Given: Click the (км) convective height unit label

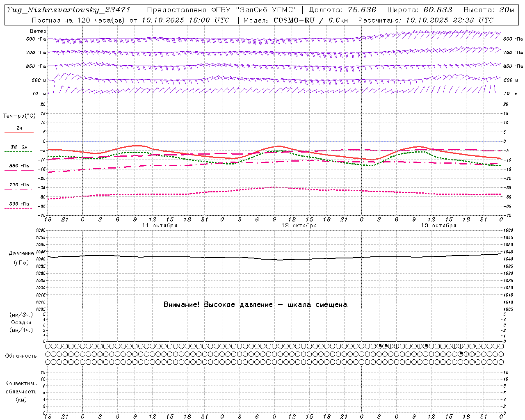Looking at the screenshot, I should point(21,399).
